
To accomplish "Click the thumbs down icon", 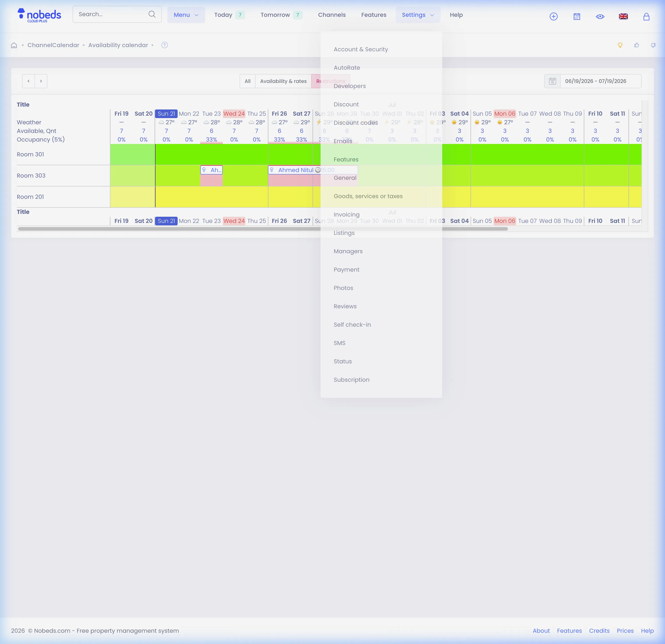I will [653, 45].
